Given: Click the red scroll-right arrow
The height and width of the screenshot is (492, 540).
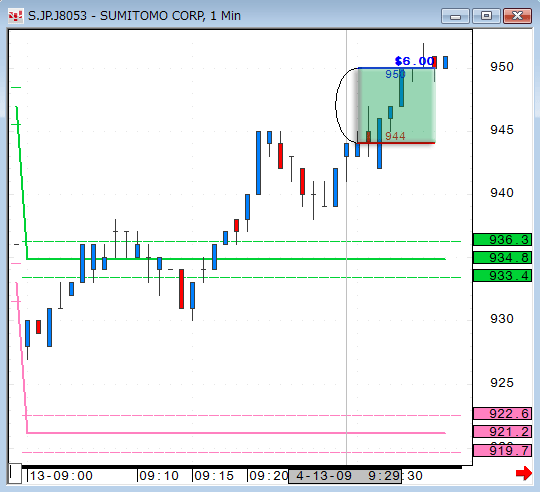Looking at the screenshot, I should coord(523,473).
